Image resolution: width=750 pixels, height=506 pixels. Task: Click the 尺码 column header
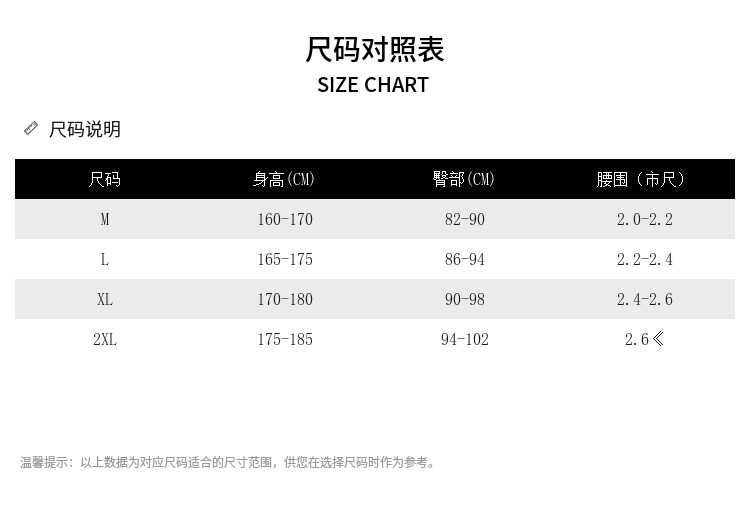104,180
